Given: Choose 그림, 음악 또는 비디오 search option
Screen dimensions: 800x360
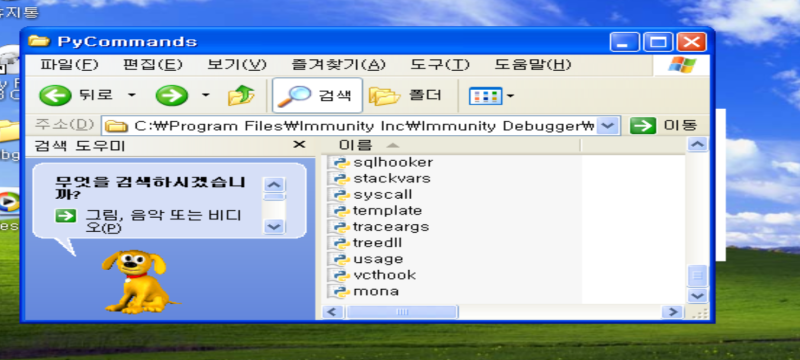Looking at the screenshot, I should 163,221.
